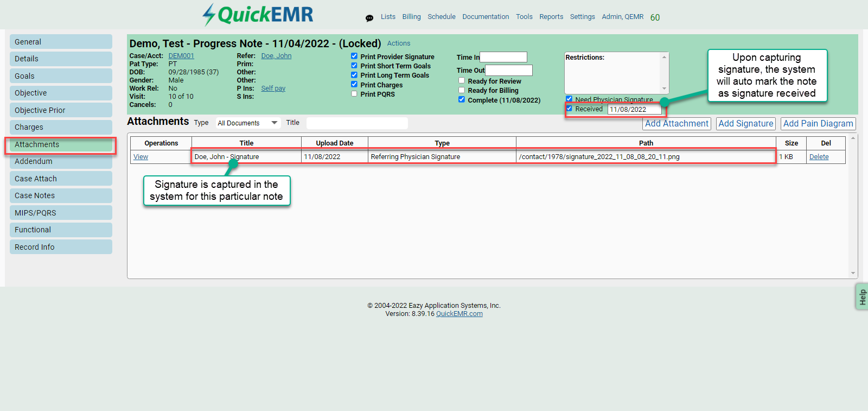Open the Documentation menu

(486, 17)
